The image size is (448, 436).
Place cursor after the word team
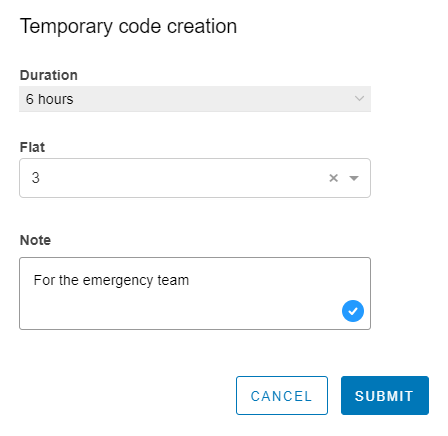[189, 280]
